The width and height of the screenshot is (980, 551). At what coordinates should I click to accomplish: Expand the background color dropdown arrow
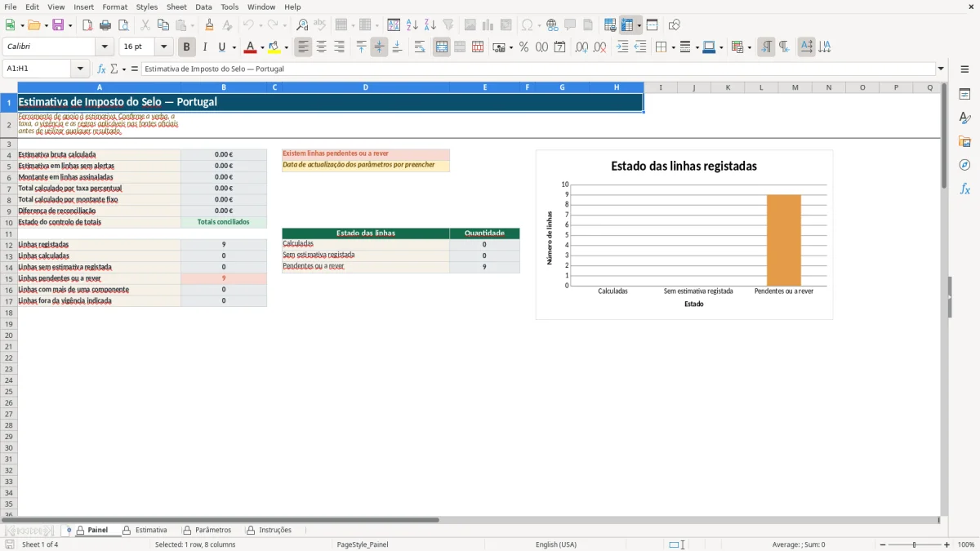pyautogui.click(x=286, y=47)
